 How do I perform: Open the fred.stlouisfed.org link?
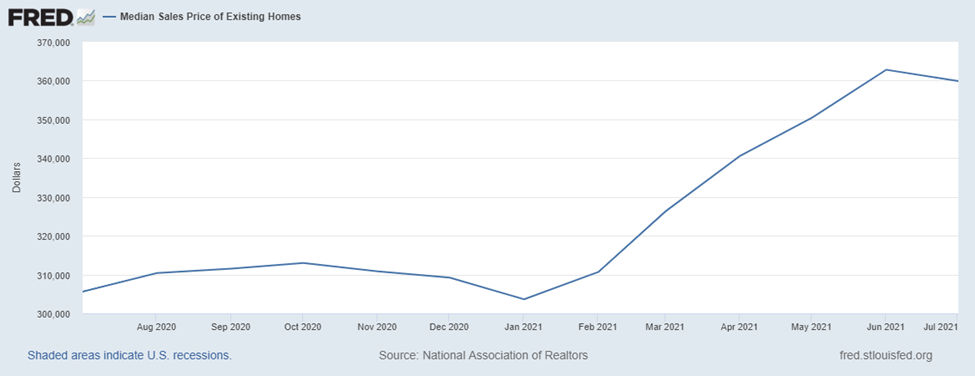point(885,355)
